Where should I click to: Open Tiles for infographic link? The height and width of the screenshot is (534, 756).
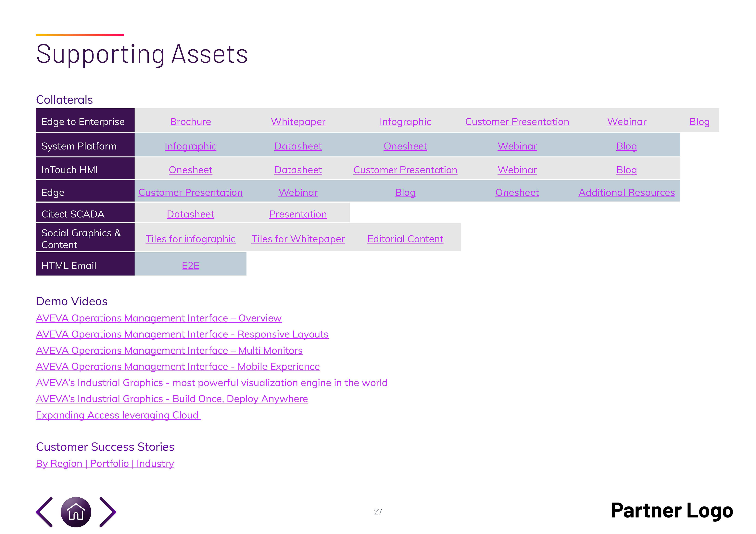coord(190,239)
